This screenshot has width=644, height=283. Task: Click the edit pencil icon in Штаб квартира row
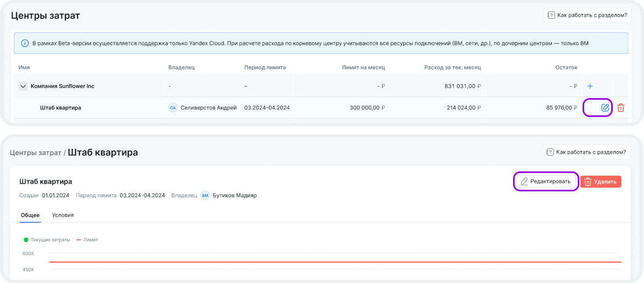[x=605, y=108]
